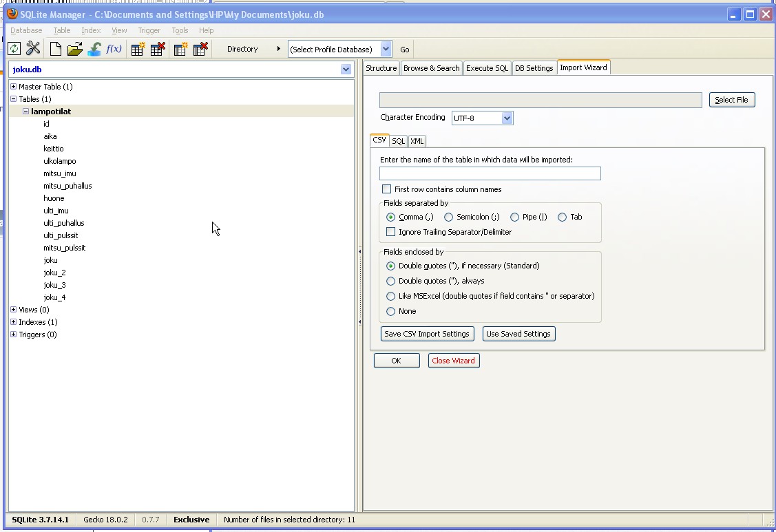Select Comma field separator

point(390,217)
